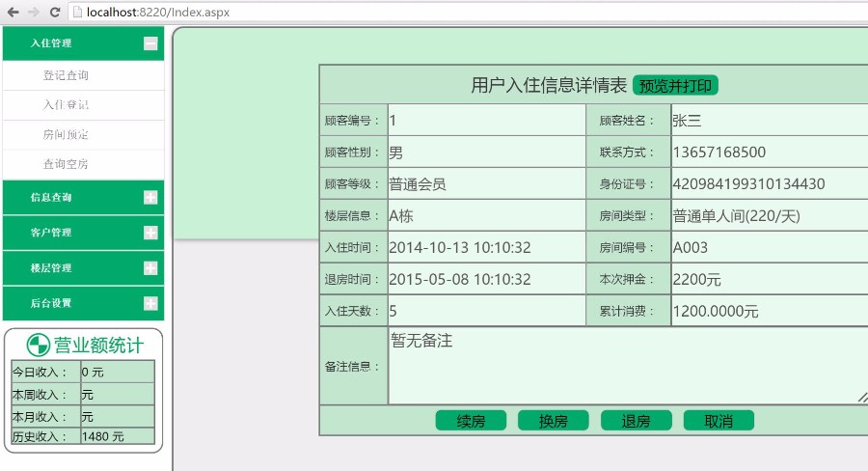Viewport: 868px width, 471px height.
Task: Expand the 客户管理 menu plus icon
Action: coord(150,233)
